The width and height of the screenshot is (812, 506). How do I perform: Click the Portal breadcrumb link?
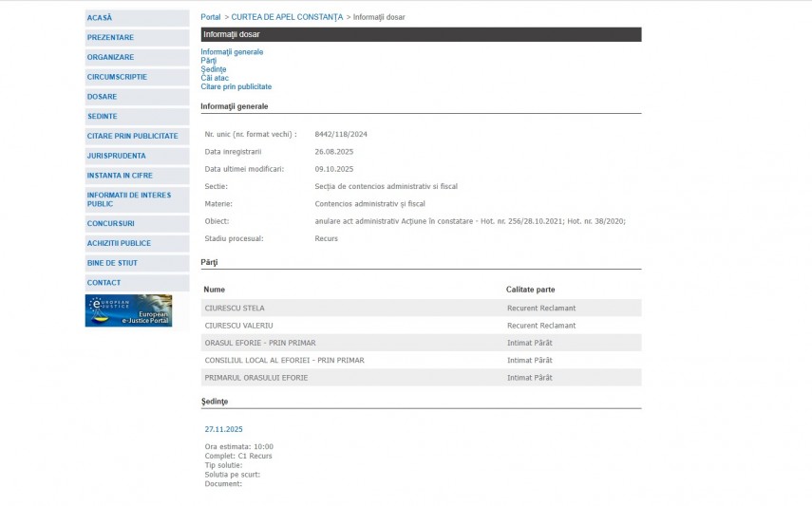[x=210, y=17]
